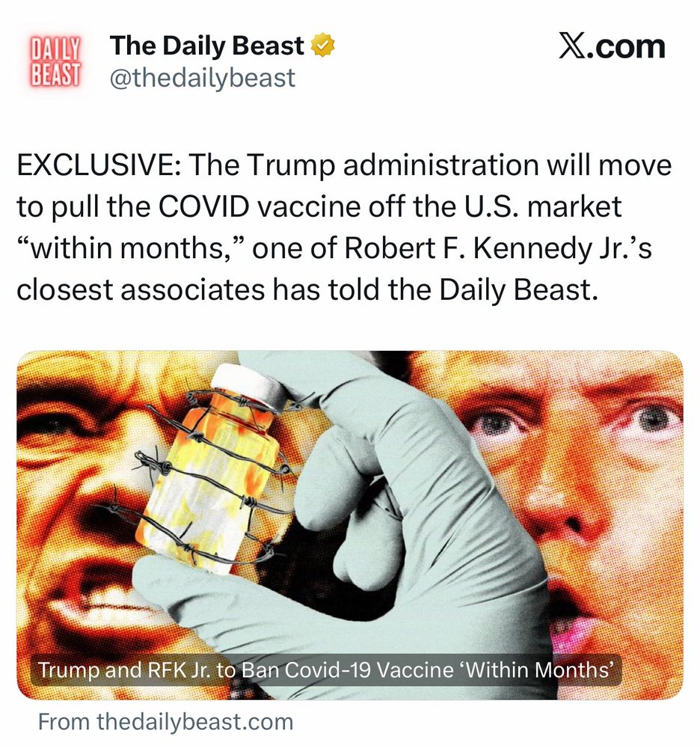
Task: Click the X.com source label
Action: pos(612,46)
